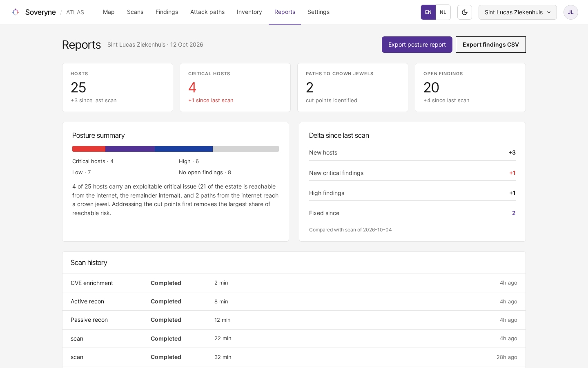Click the New hosts delta row label
This screenshot has width=588, height=368.
(323, 153)
